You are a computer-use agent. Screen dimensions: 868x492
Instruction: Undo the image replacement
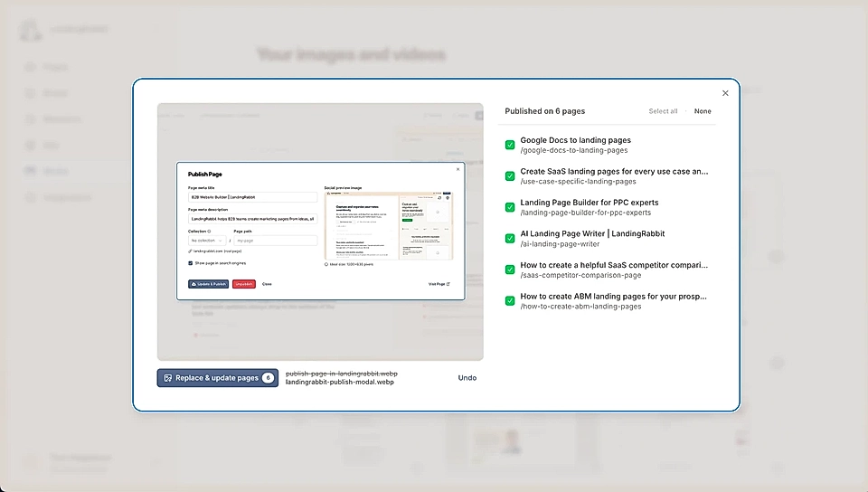467,378
